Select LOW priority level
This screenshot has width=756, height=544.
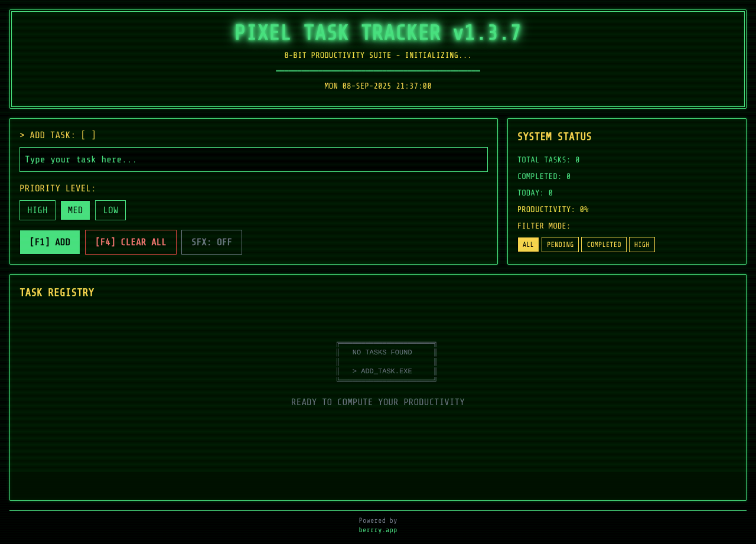[110, 210]
